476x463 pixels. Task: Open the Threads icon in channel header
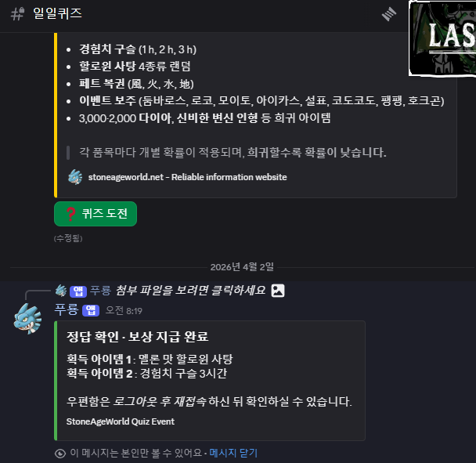pyautogui.click(x=389, y=14)
